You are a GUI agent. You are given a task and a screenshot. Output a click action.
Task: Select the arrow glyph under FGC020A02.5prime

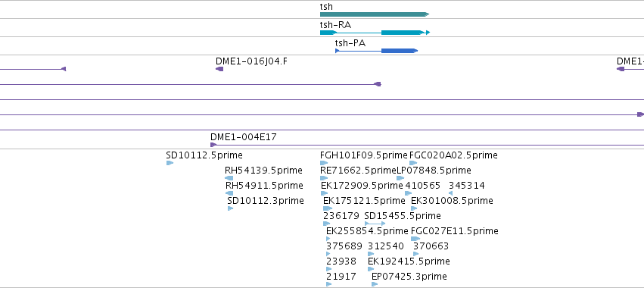coord(413,163)
